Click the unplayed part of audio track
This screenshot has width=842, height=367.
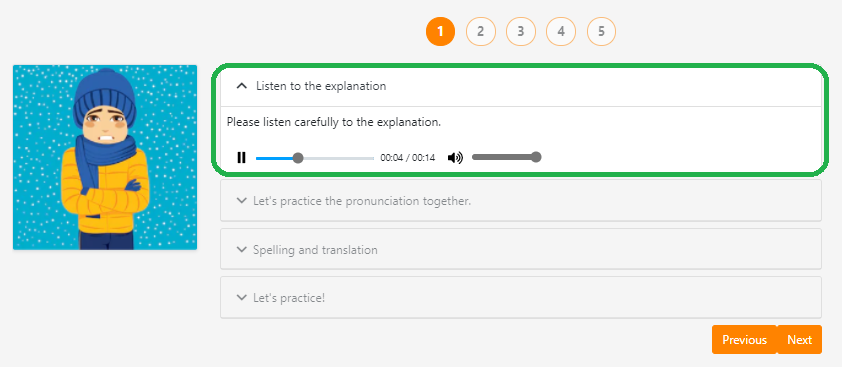click(338, 158)
